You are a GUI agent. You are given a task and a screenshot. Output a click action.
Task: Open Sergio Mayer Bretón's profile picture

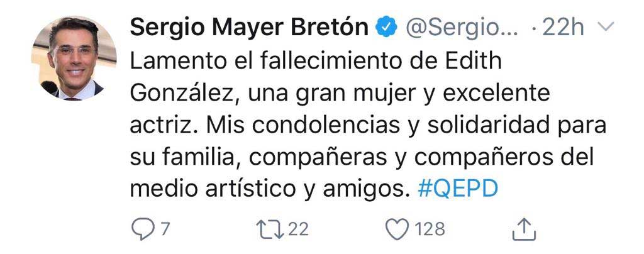(x=74, y=57)
